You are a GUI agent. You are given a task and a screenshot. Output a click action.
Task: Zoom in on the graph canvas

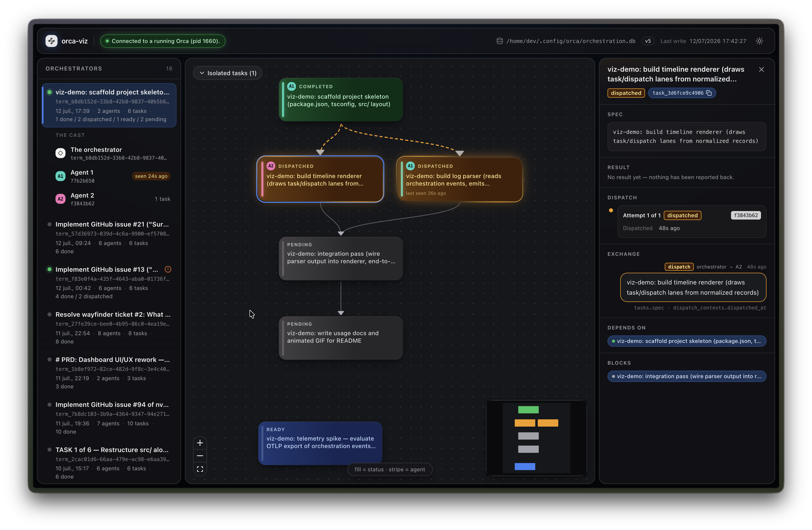(x=200, y=443)
